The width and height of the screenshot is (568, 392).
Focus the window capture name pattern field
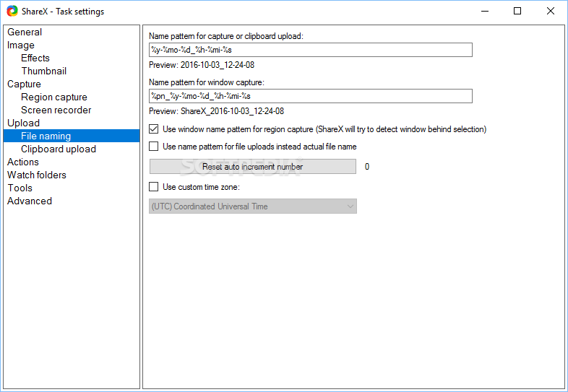pyautogui.click(x=311, y=96)
